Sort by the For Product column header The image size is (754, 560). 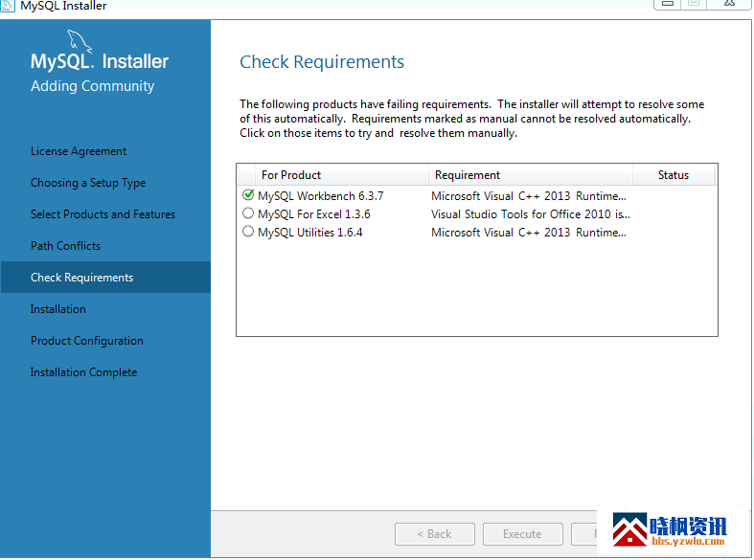(x=342, y=175)
